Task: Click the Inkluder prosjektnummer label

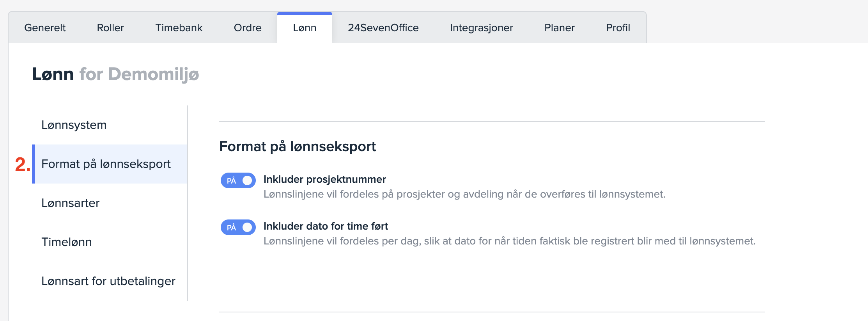Action: pos(324,179)
